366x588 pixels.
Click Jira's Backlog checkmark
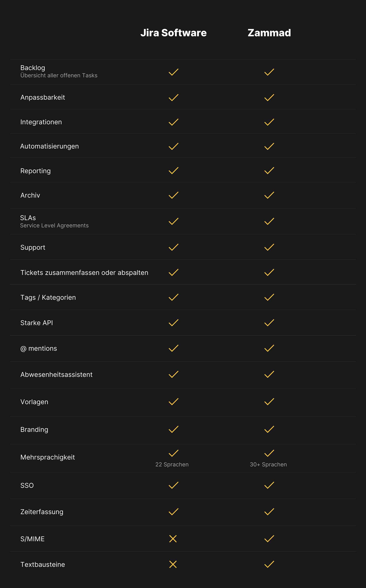coord(173,72)
